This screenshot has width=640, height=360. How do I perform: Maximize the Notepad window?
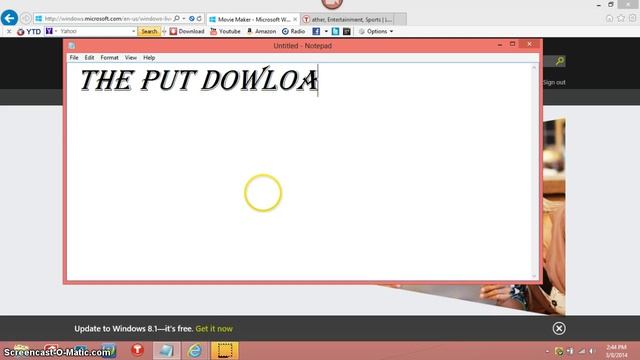(513, 44)
